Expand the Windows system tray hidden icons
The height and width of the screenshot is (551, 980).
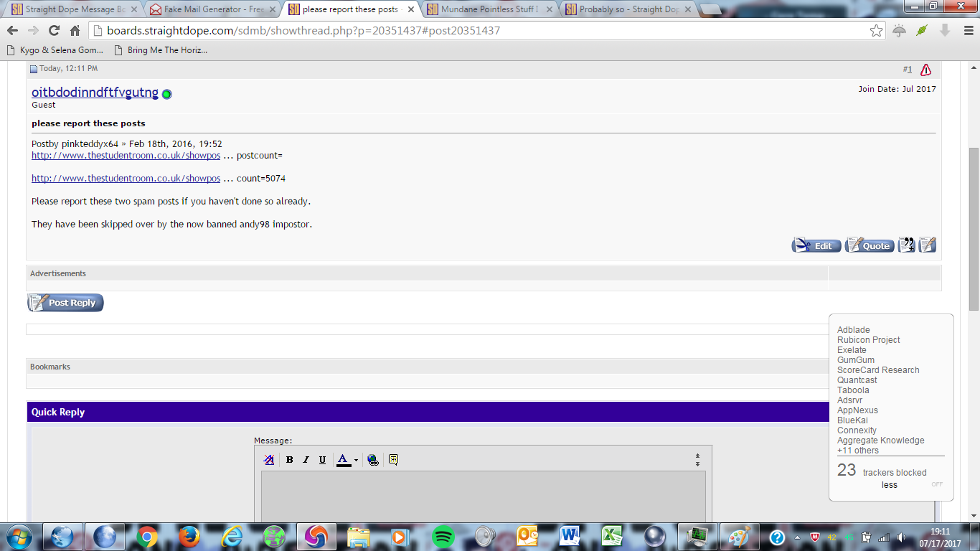[797, 537]
